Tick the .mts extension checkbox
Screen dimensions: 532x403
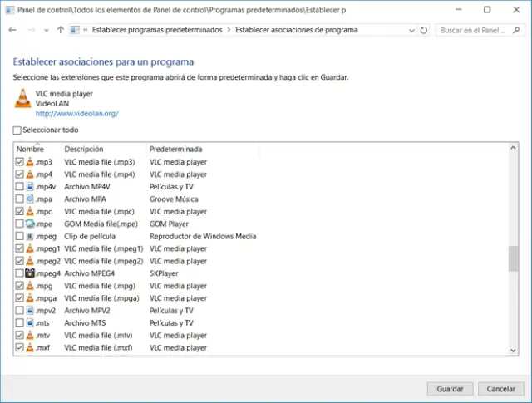[20, 323]
